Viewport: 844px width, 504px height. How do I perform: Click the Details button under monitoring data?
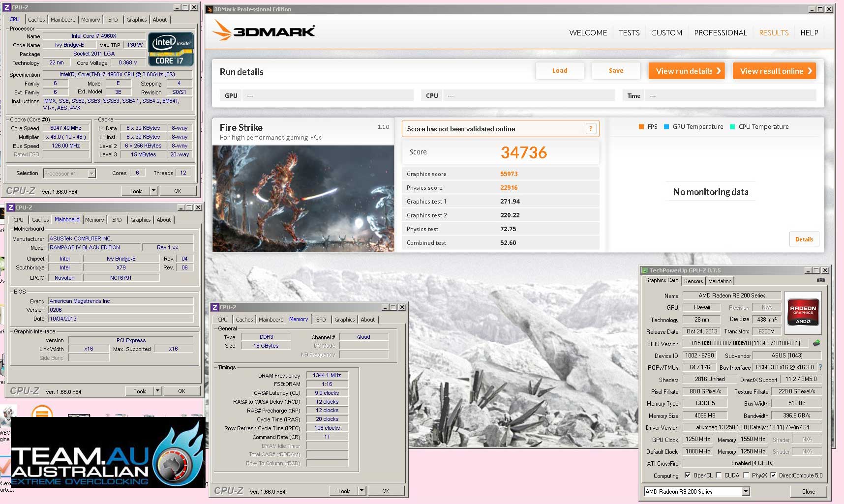point(804,239)
